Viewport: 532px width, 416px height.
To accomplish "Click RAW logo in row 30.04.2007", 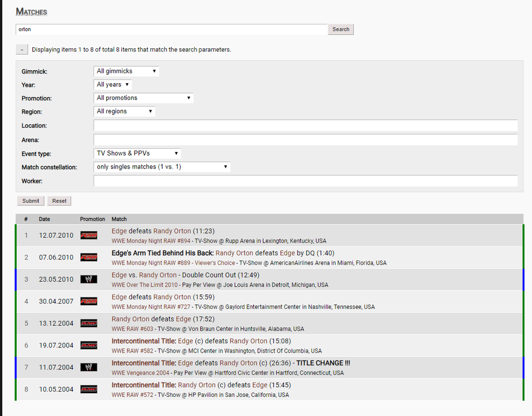I will point(88,301).
